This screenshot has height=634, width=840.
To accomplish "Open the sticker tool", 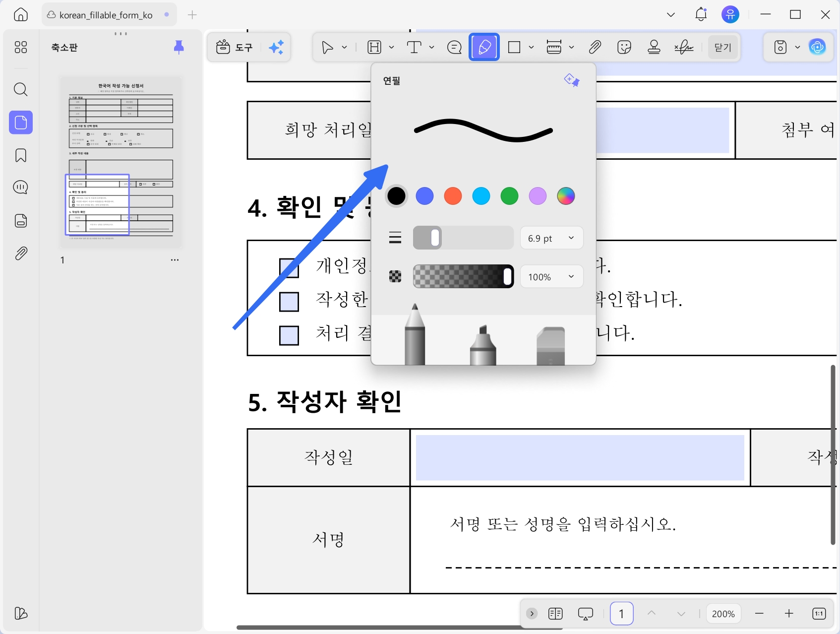I will coord(624,47).
